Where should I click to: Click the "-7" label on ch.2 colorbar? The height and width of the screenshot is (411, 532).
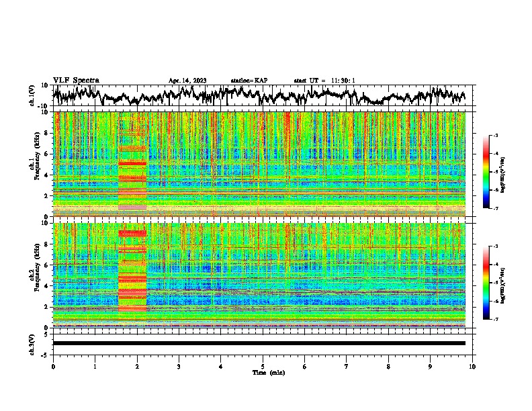pyautogui.click(x=495, y=320)
